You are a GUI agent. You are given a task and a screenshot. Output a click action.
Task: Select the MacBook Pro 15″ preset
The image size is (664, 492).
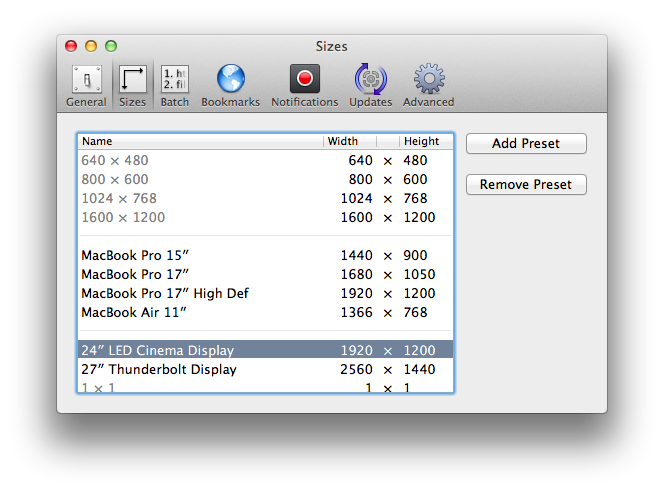[x=266, y=256]
